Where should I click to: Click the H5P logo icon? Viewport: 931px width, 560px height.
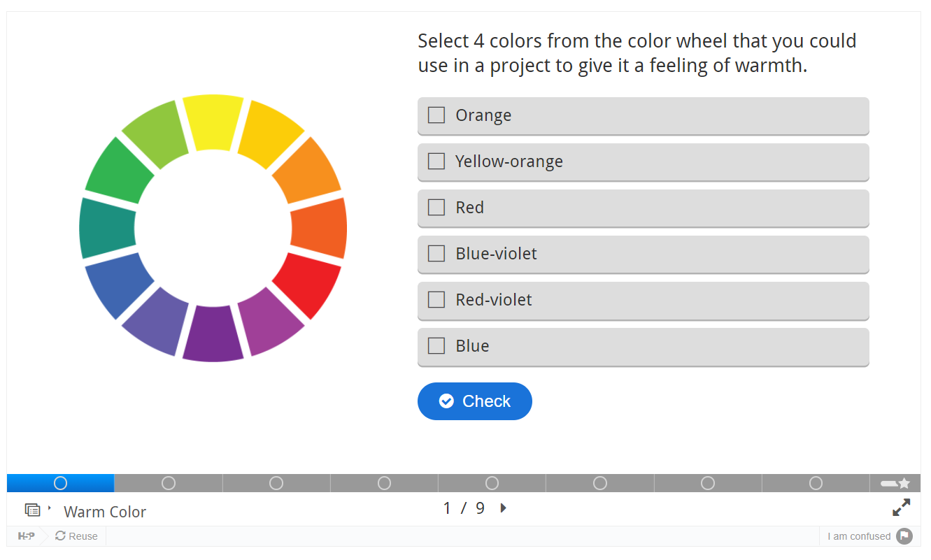(x=26, y=536)
